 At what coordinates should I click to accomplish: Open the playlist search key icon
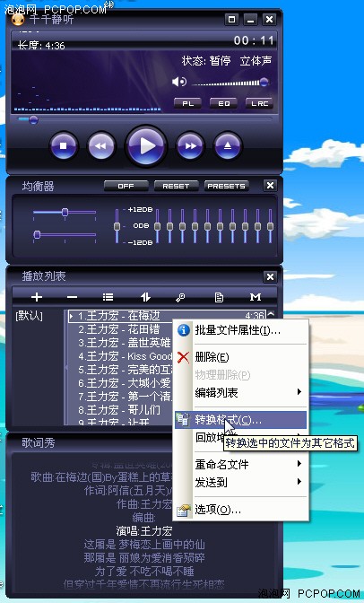click(x=180, y=297)
